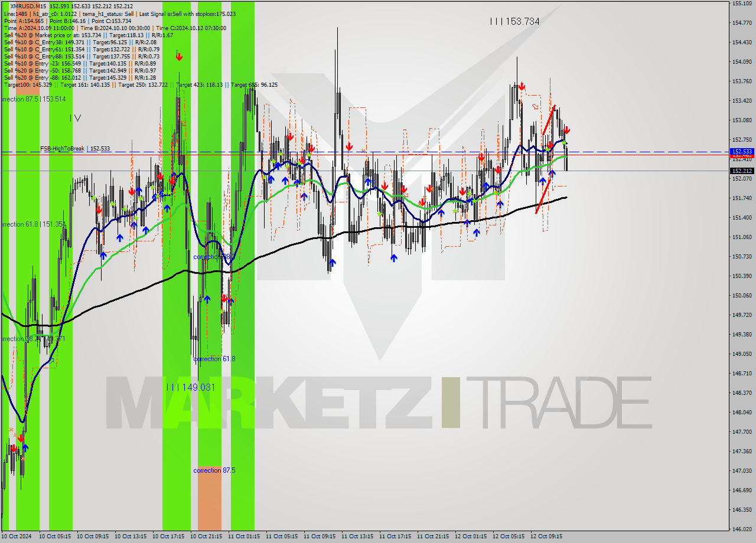The height and width of the screenshot is (543, 756).
Task: Click 'correction 87.5 | 153.514' level label
Action: (x=33, y=99)
